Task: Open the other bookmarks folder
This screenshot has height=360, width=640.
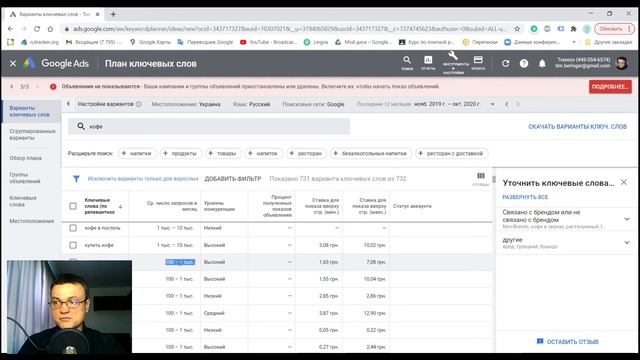Action: (x=608, y=42)
